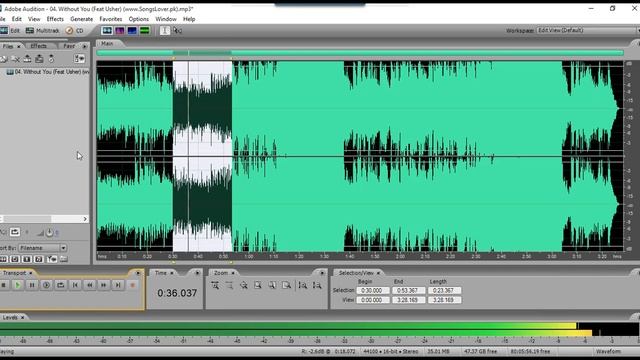Click Play Looped button in Transport
Screen dimensions: 640x360
pos(60,285)
